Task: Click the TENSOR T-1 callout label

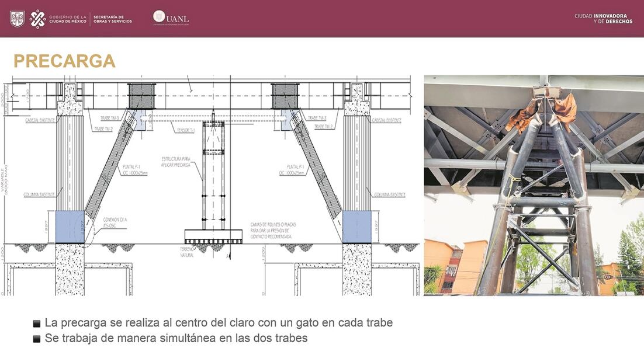Action: coord(185,130)
